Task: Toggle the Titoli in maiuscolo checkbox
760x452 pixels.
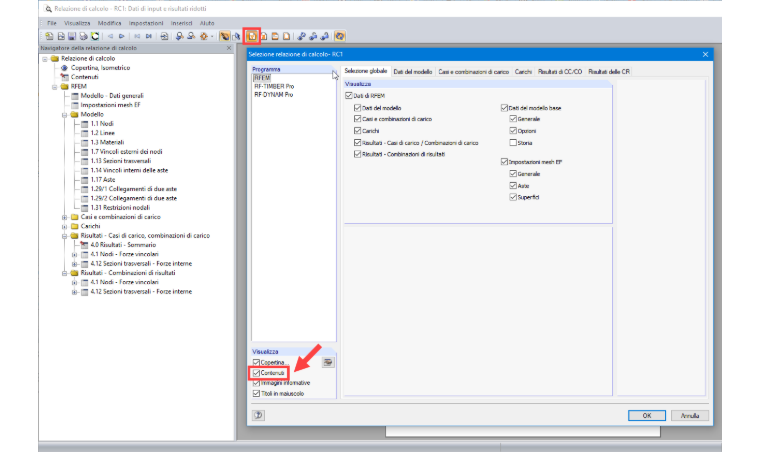Action: tap(256, 393)
